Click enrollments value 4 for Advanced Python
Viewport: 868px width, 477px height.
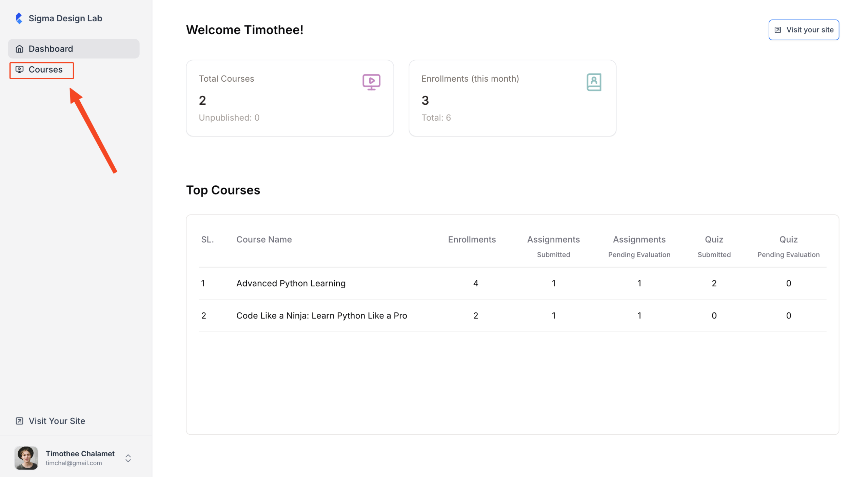[475, 283]
